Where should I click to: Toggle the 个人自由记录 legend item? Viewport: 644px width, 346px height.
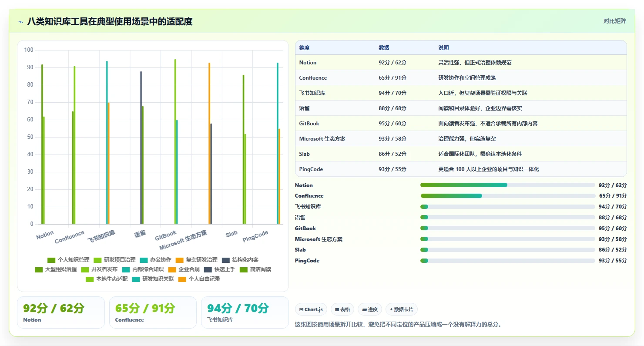pos(199,279)
